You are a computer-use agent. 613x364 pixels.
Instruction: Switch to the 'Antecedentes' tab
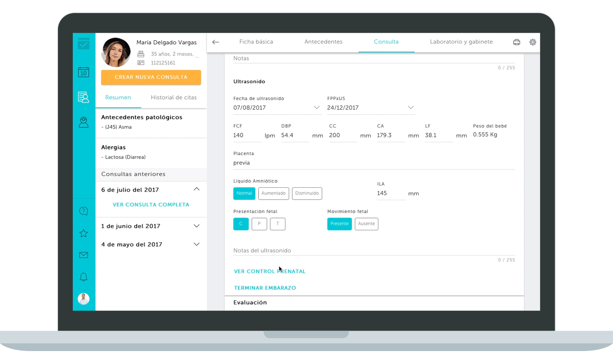[323, 42]
